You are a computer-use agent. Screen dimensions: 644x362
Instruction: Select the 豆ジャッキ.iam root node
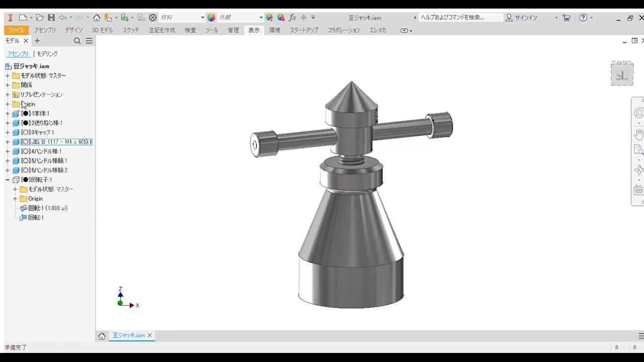click(x=31, y=66)
